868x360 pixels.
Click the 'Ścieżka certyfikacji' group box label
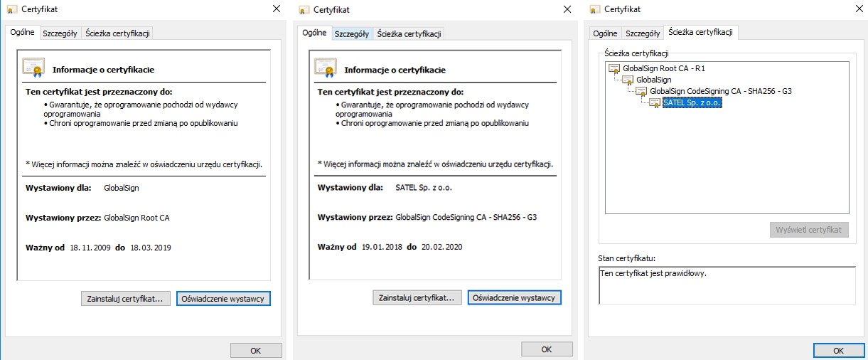pos(636,53)
